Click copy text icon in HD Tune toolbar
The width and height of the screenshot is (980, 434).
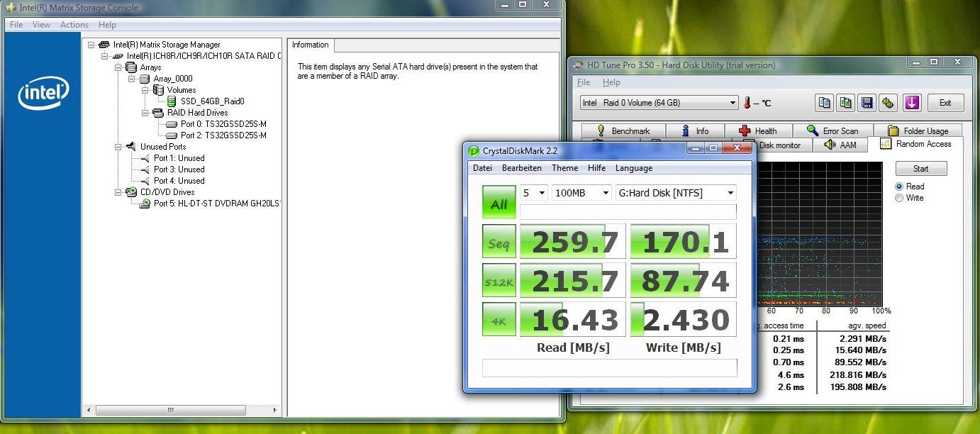pos(824,102)
